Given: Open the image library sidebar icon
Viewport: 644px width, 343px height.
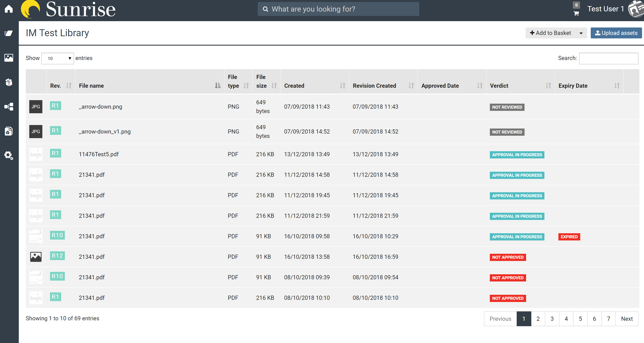Looking at the screenshot, I should (9, 58).
